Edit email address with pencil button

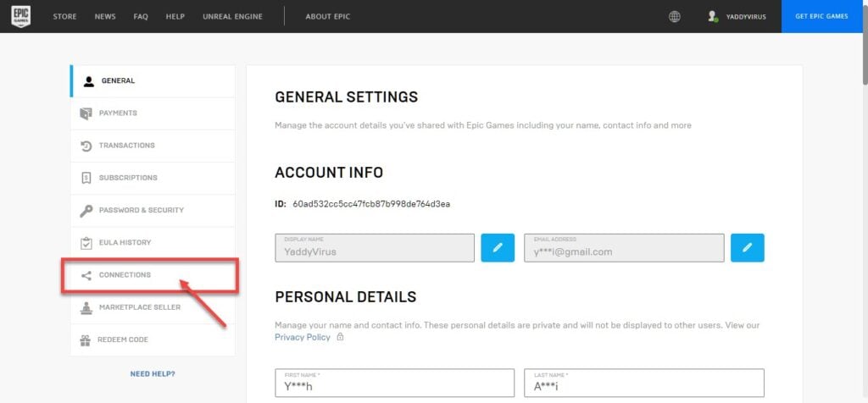748,248
